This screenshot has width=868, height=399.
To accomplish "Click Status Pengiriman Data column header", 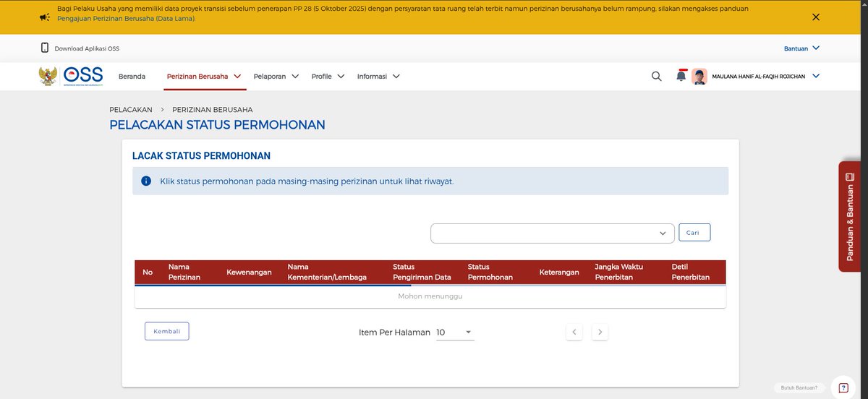I will coord(422,272).
